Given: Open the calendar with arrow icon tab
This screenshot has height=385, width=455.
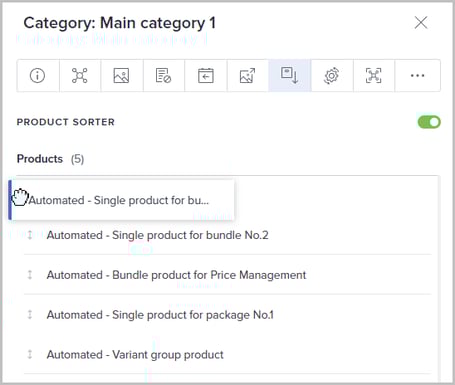Looking at the screenshot, I should [206, 76].
